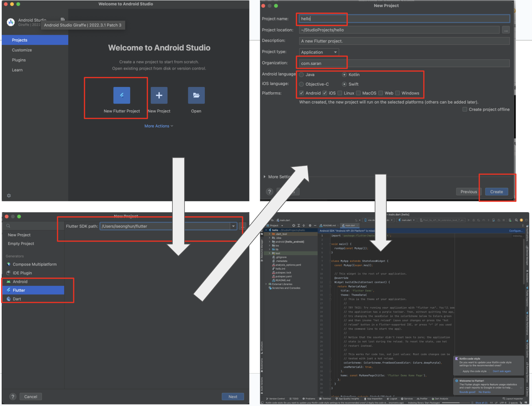Open the Project type Application dropdown

pos(319,52)
